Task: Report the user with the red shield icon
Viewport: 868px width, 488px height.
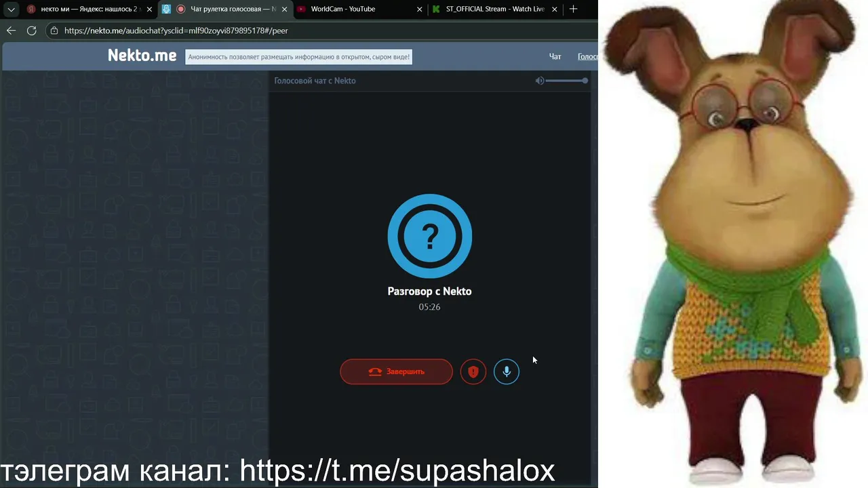Action: (473, 371)
